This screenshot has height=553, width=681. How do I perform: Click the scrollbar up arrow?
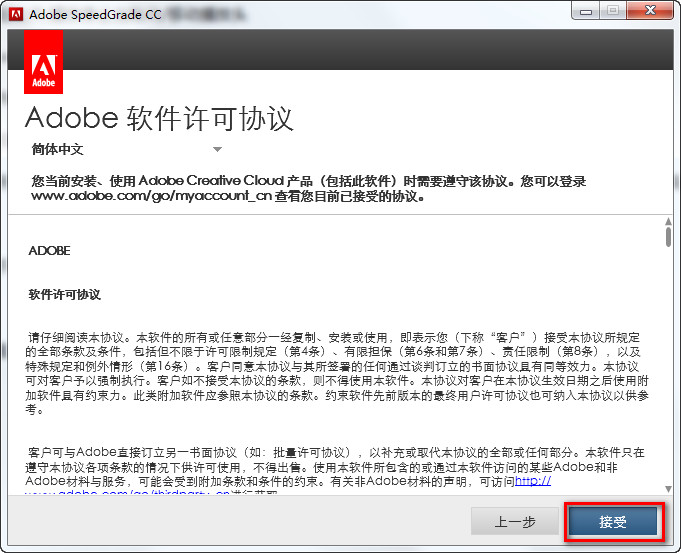tap(668, 222)
